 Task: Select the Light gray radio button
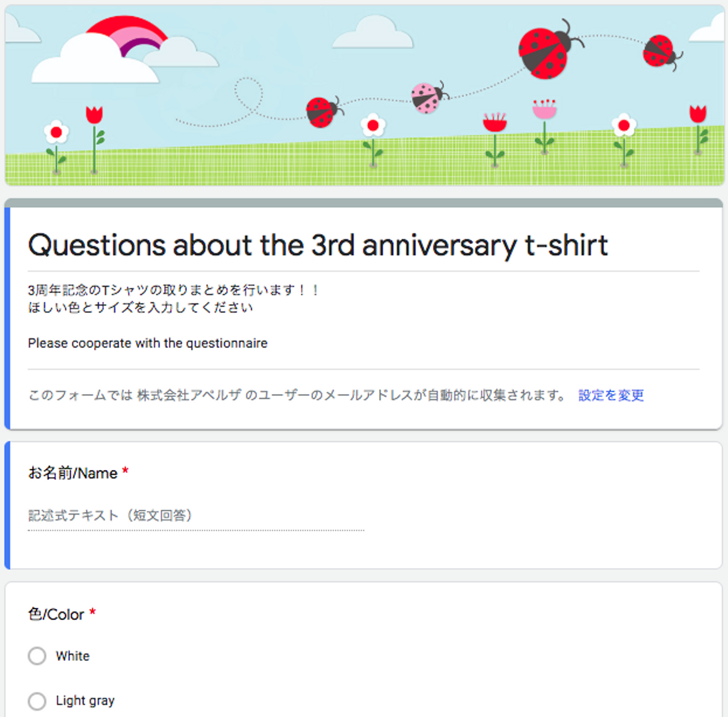click(x=37, y=701)
